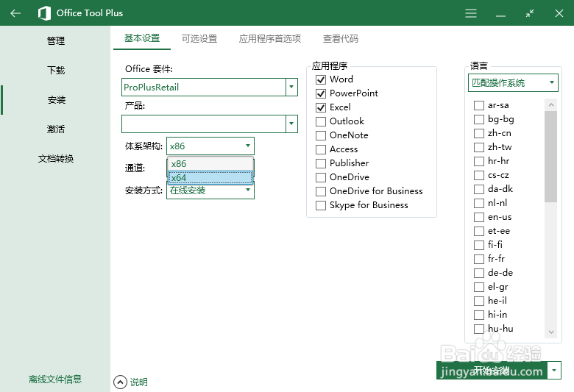The height and width of the screenshot is (392, 574).
Task: Check the OneDrive application checkbox
Action: click(321, 177)
